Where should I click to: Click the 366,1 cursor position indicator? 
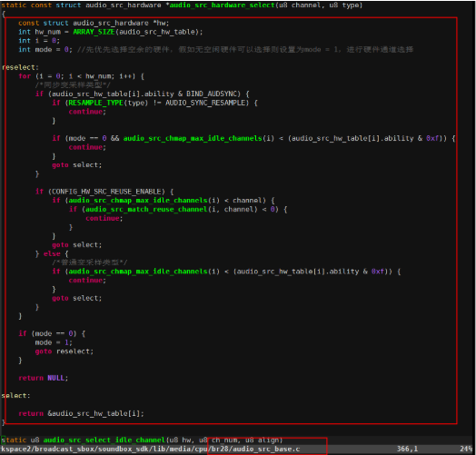tap(407, 449)
